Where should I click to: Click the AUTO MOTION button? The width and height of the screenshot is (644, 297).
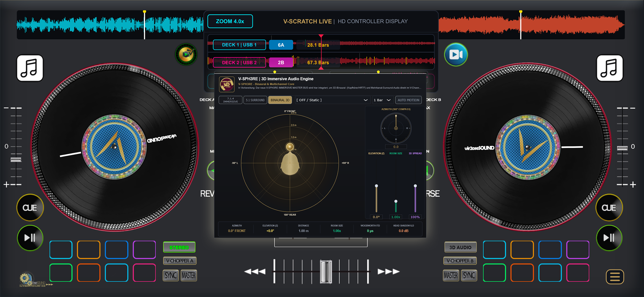coord(408,100)
